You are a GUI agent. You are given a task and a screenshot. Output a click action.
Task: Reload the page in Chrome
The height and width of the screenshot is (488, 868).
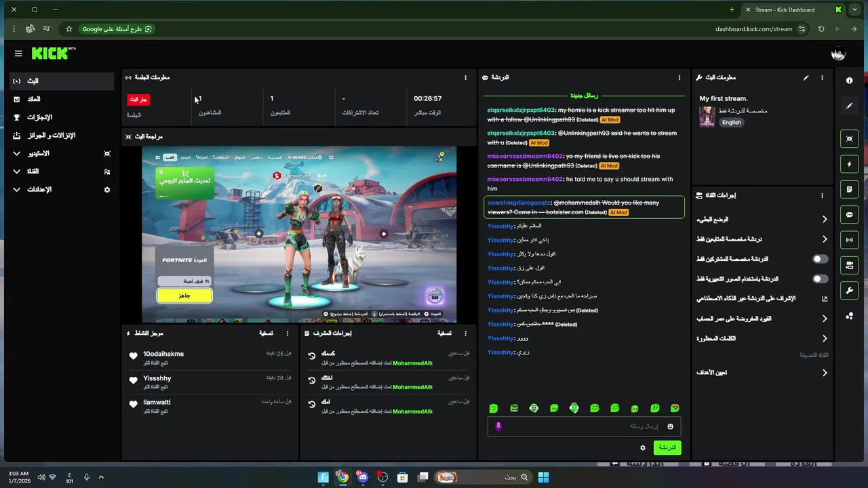tap(821, 29)
